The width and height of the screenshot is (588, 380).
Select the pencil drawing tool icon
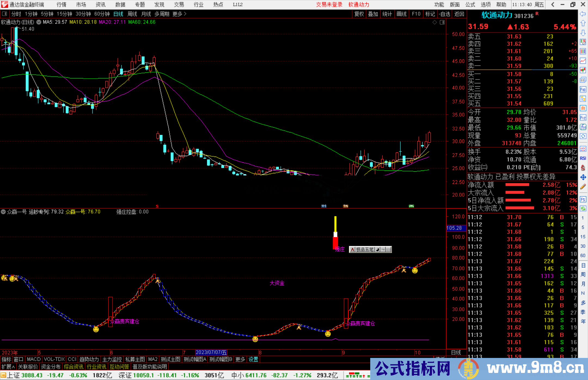point(583,187)
